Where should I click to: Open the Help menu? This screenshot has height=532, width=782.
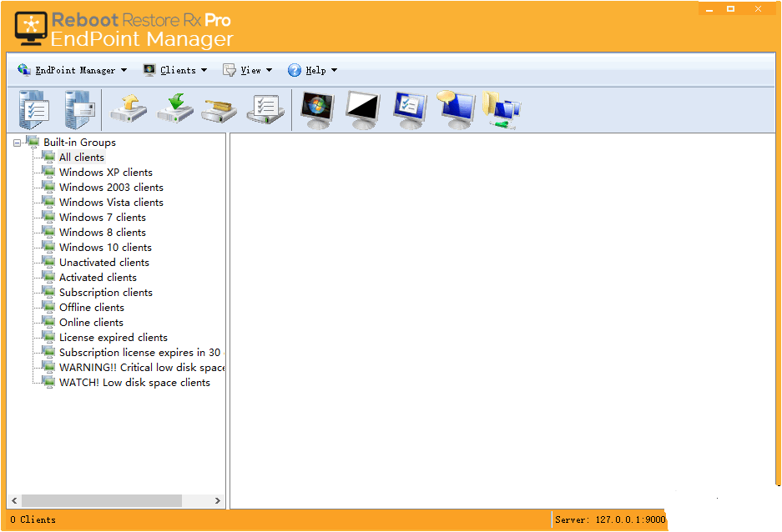[x=314, y=70]
